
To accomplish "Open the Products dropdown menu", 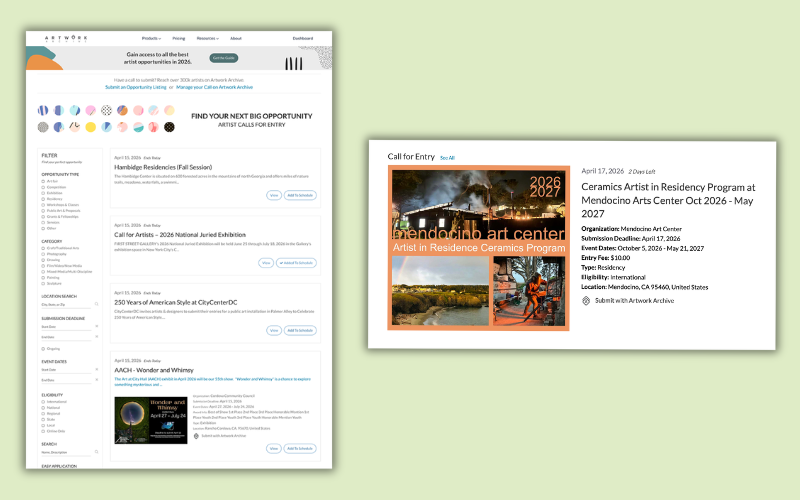I will pos(152,38).
